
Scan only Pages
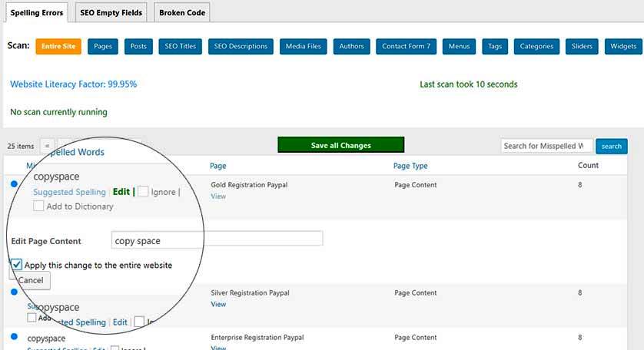[x=103, y=46]
